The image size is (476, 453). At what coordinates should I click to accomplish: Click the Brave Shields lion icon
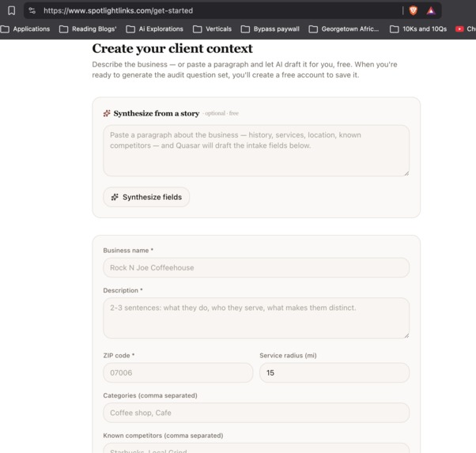(x=414, y=10)
